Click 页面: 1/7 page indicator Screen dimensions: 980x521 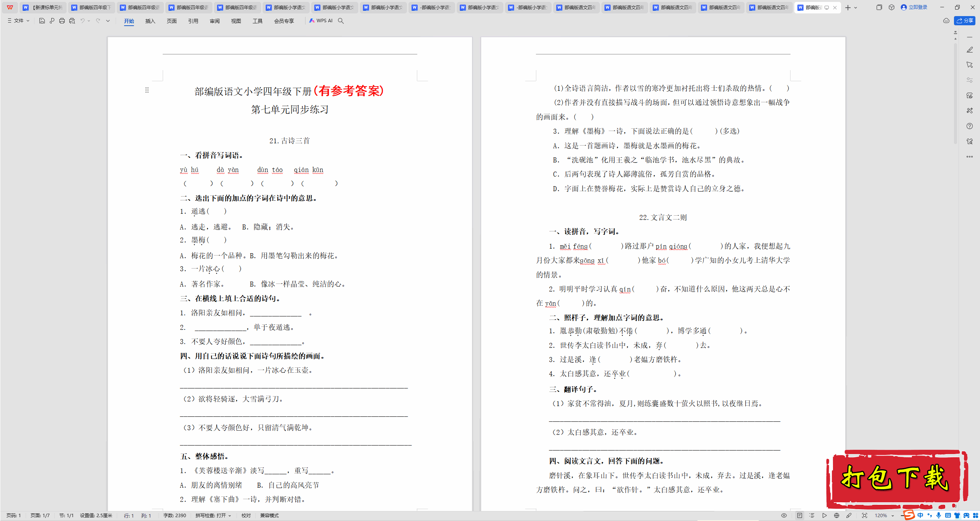[x=40, y=516]
